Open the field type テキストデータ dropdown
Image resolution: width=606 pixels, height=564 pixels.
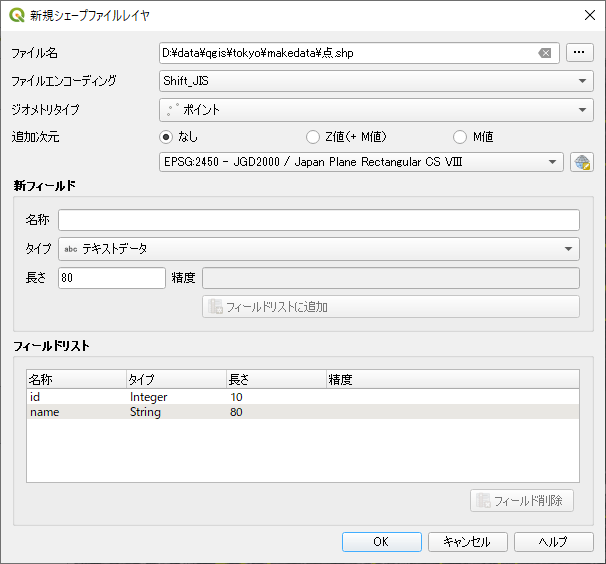[x=319, y=249]
